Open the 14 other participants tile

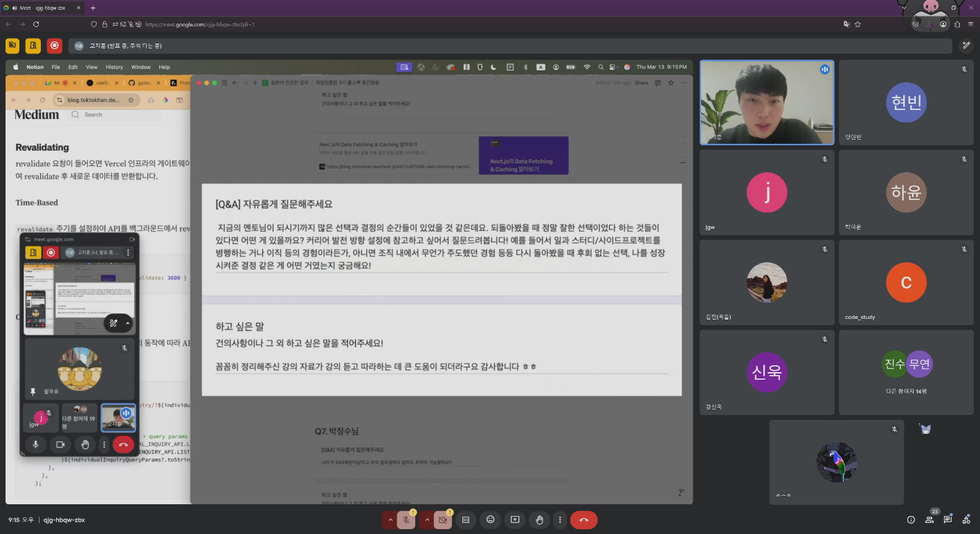pyautogui.click(x=906, y=371)
